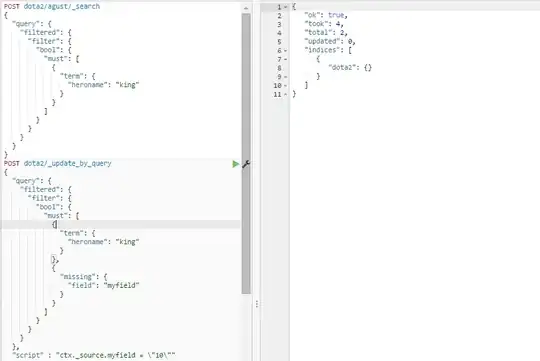Click line number 8 in output gutter
Image resolution: width=540 pixels, height=361 pixels.
[279, 68]
